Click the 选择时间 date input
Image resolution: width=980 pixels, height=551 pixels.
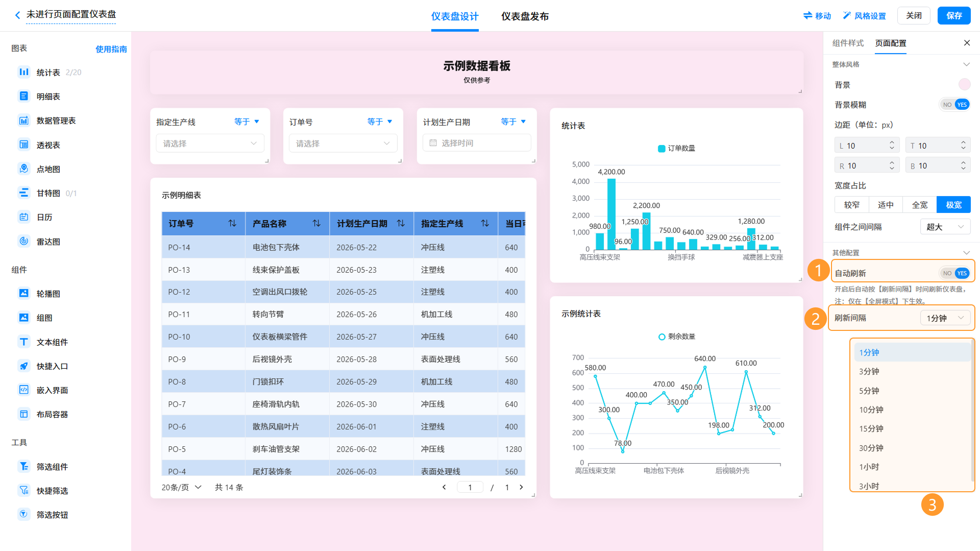click(x=477, y=143)
